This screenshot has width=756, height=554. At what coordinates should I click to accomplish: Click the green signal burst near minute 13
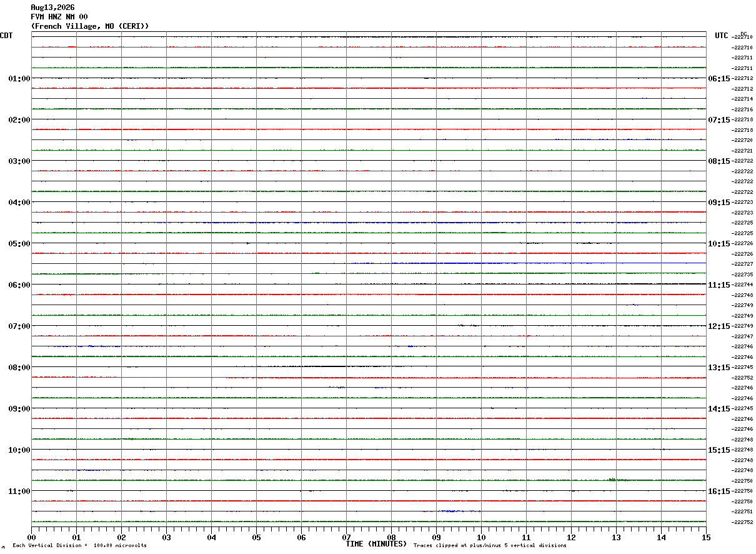tap(614, 480)
